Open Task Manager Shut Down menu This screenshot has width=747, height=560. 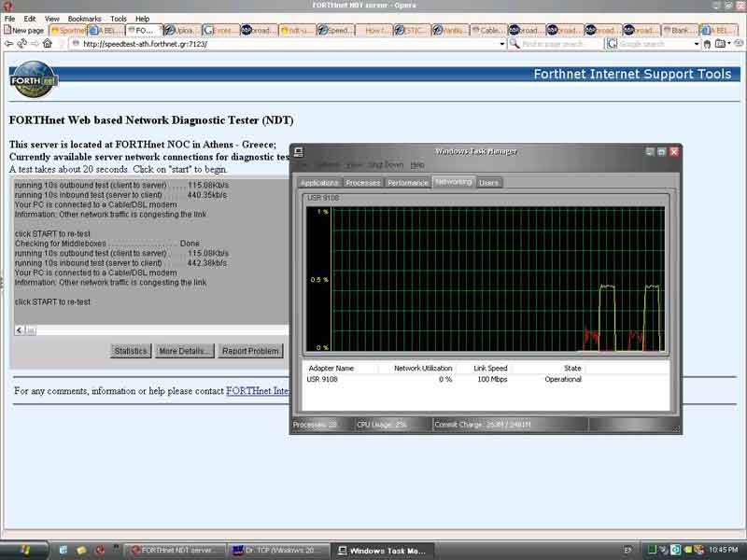point(386,165)
